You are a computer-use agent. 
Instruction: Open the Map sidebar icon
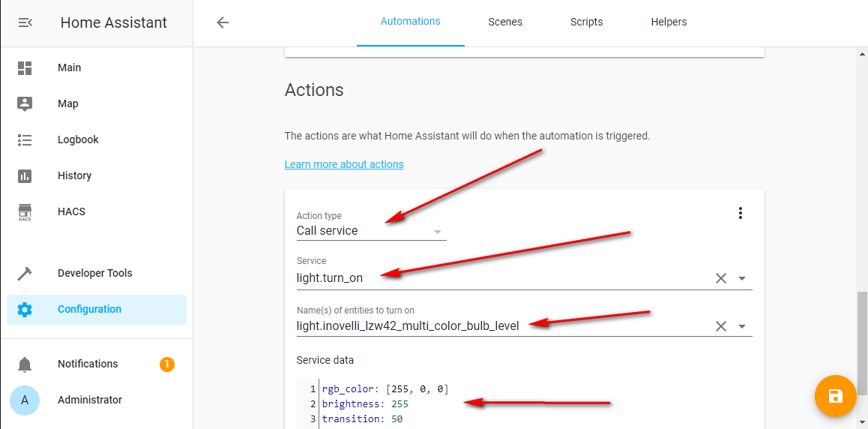pyautogui.click(x=25, y=103)
